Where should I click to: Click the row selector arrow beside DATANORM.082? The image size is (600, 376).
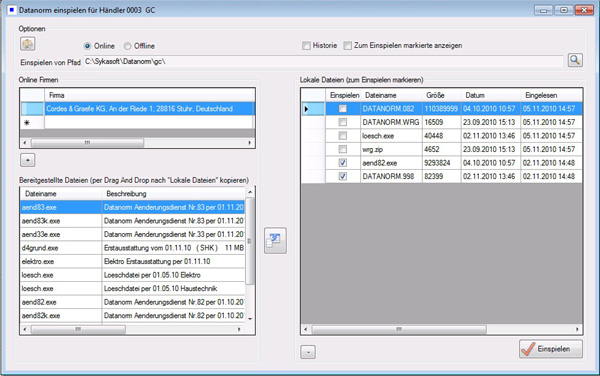[x=306, y=109]
